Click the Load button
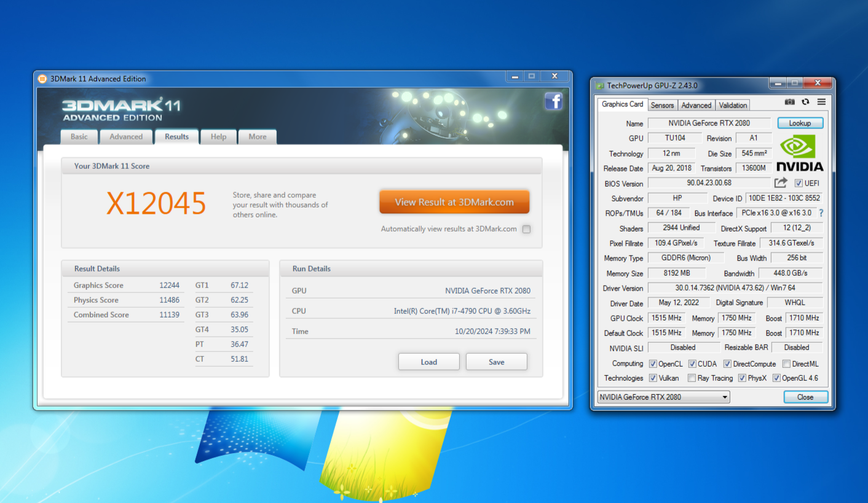Image resolution: width=868 pixels, height=503 pixels. tap(428, 362)
